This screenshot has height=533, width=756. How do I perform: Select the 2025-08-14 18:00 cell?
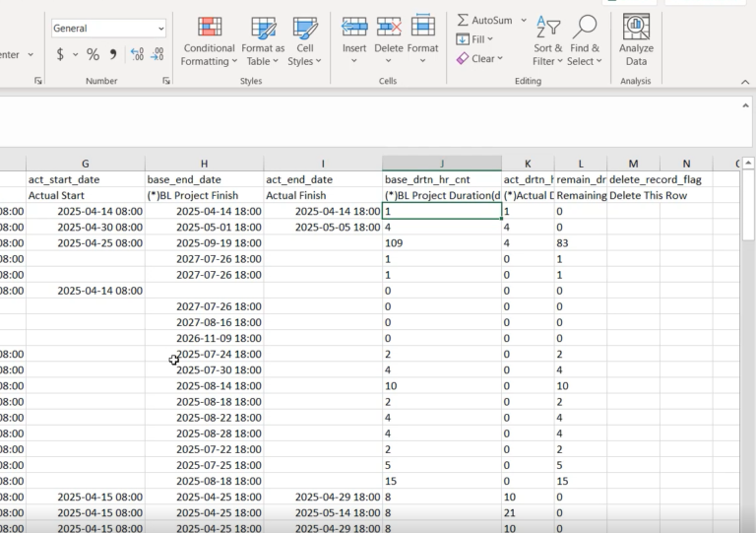(x=204, y=386)
